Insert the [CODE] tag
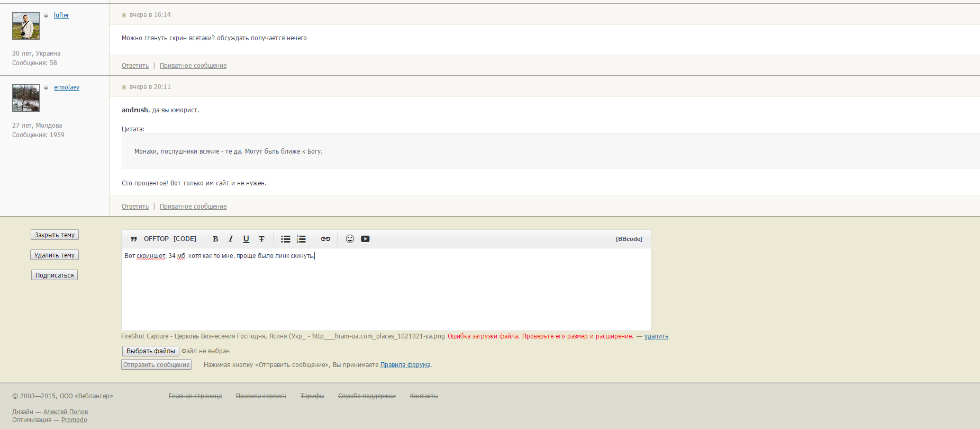The image size is (980, 429). click(185, 239)
